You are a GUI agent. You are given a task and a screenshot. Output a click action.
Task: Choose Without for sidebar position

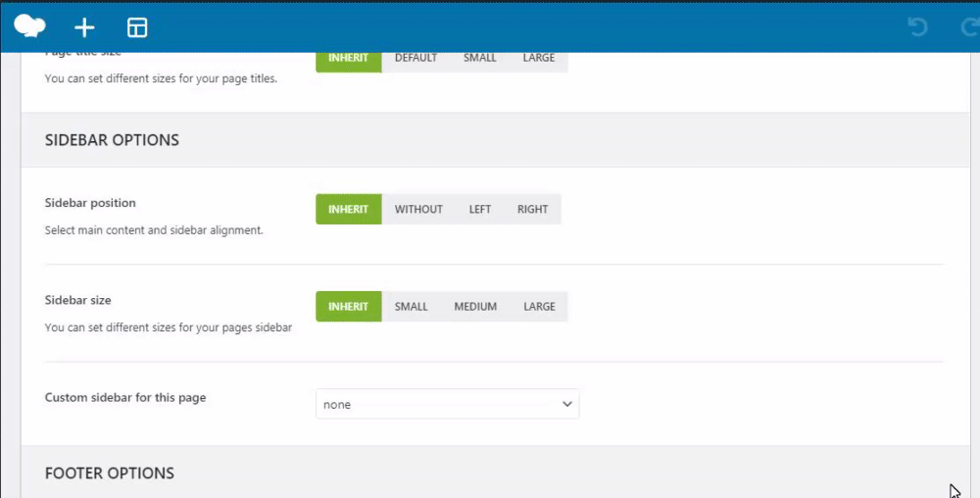tap(418, 210)
